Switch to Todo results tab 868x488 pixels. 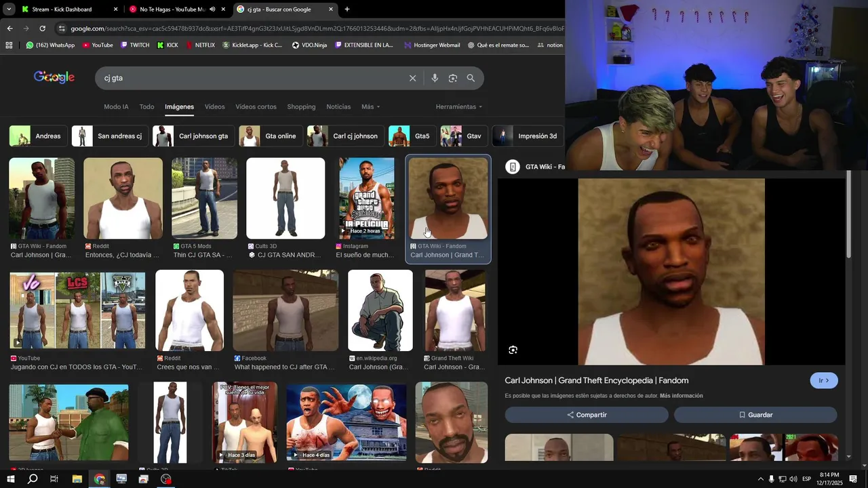pos(146,106)
